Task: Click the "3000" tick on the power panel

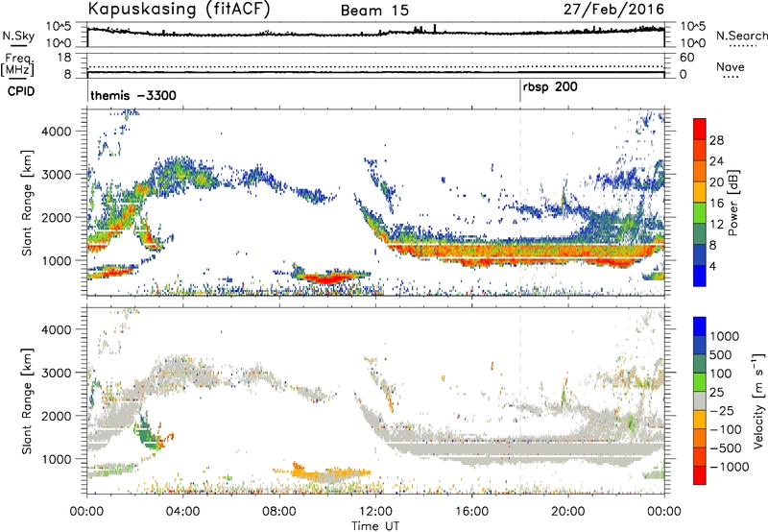Action: [x=56, y=175]
